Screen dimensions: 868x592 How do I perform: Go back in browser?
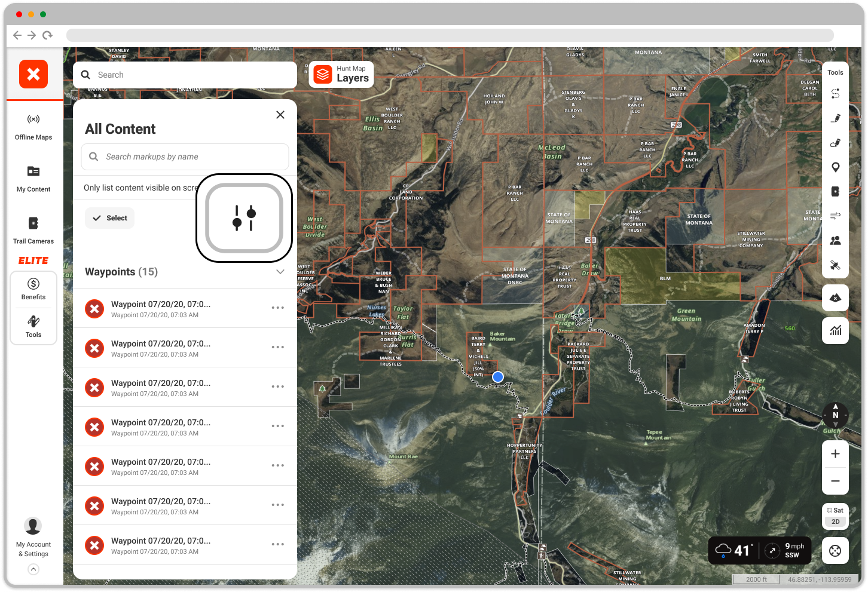(17, 35)
